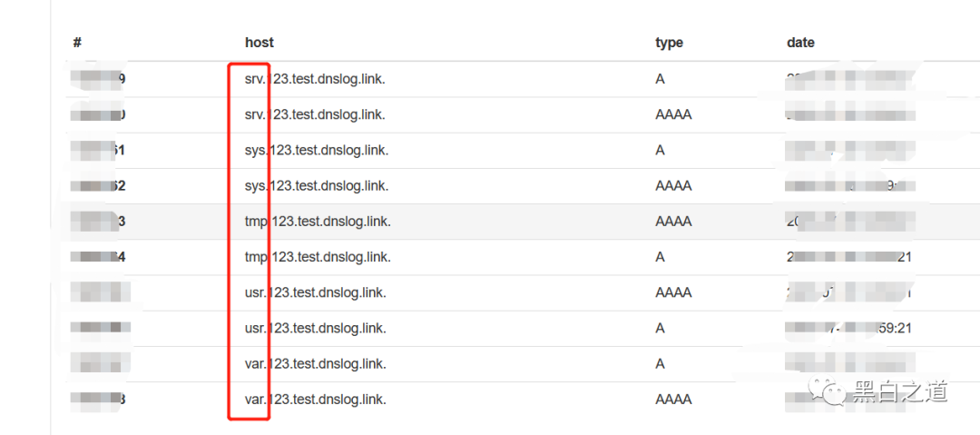Click the A type cell of sys row
The image size is (980, 435).
[x=660, y=150]
